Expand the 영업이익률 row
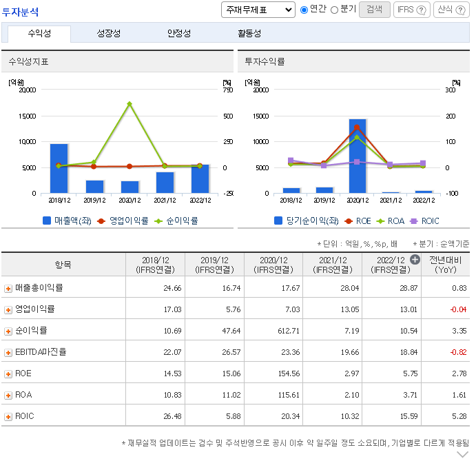Screen dimensions: 476x461 click(x=8, y=310)
